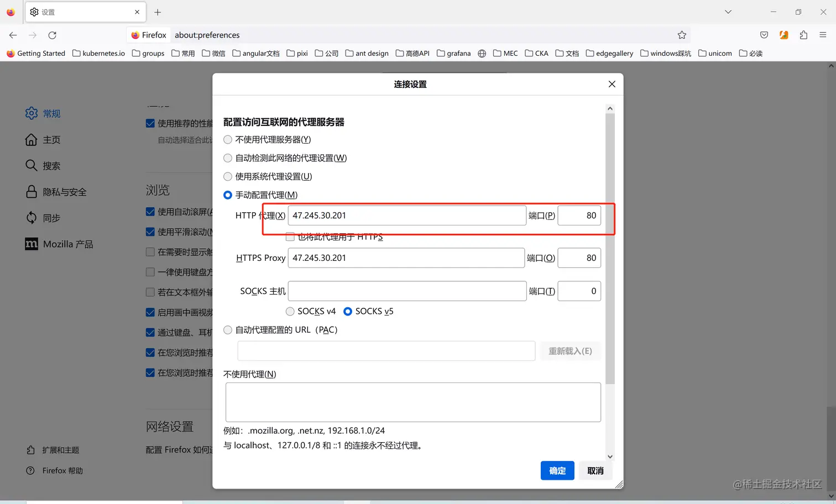Open the Firefox account icon
The image size is (836, 504).
pos(783,34)
